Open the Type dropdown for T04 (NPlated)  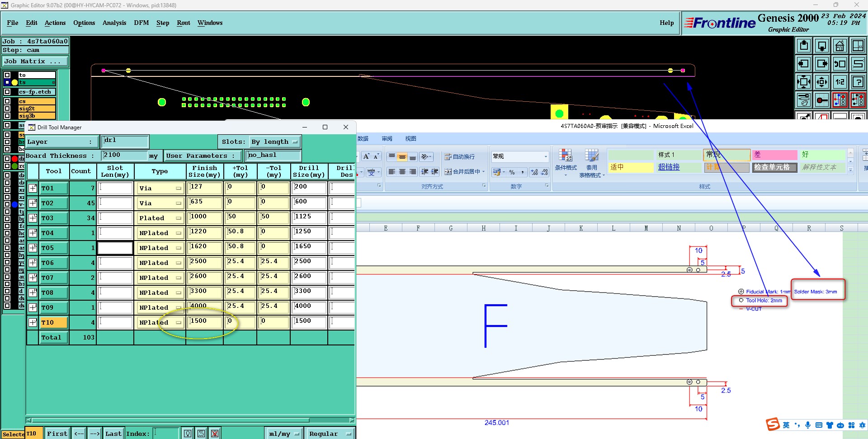160,233
